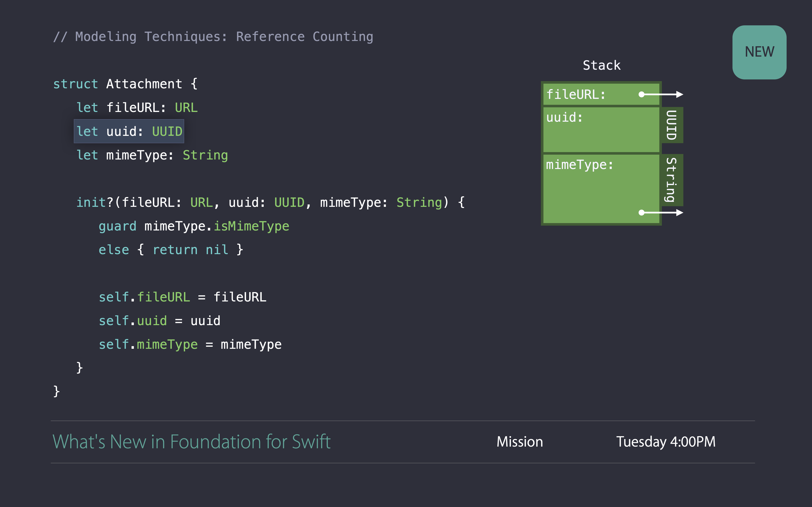Click the mimeType stack cell
This screenshot has width=812, height=507.
tap(601, 188)
